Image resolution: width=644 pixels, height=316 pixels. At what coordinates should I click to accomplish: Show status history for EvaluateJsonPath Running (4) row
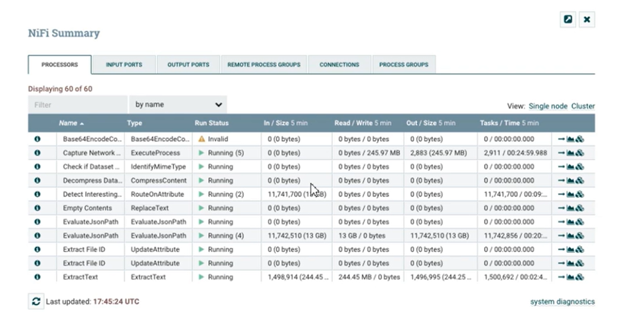[570, 236]
